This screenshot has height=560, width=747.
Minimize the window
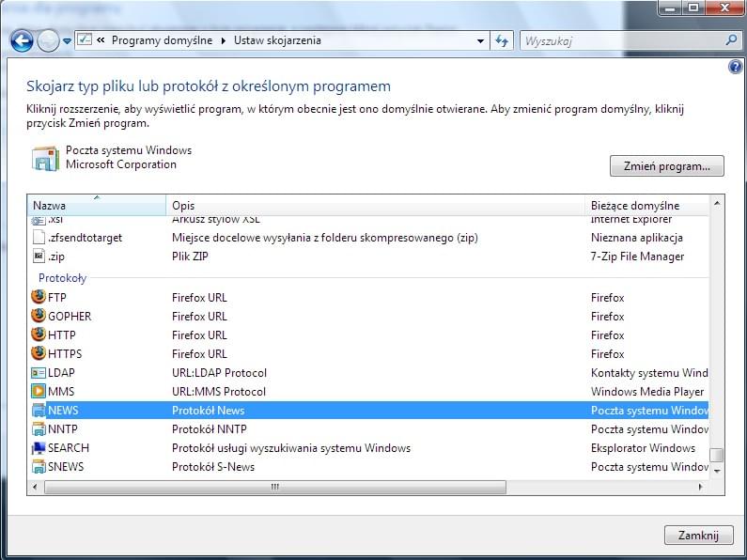pyautogui.click(x=669, y=8)
